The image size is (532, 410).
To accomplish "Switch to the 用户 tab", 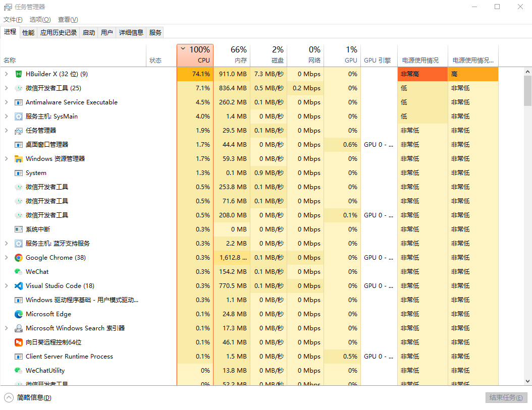I will tap(107, 33).
